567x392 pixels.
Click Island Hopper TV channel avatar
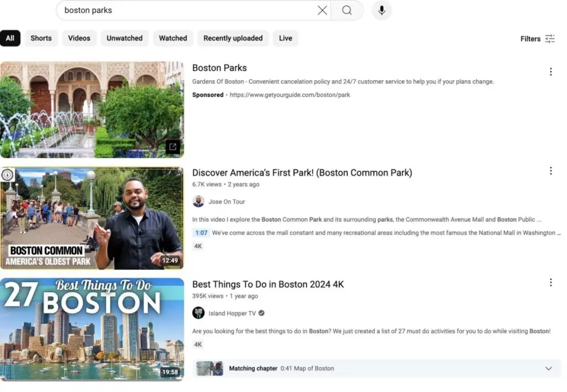(x=198, y=313)
